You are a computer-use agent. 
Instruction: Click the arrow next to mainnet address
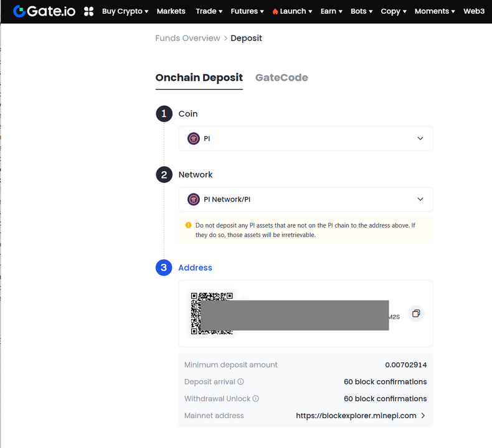pyautogui.click(x=423, y=416)
